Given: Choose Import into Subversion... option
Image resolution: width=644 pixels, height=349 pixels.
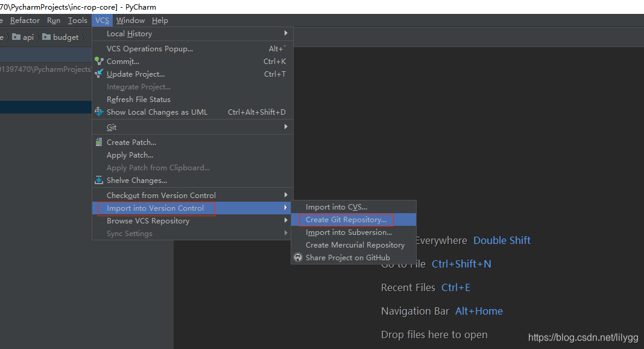Looking at the screenshot, I should coord(353,232).
